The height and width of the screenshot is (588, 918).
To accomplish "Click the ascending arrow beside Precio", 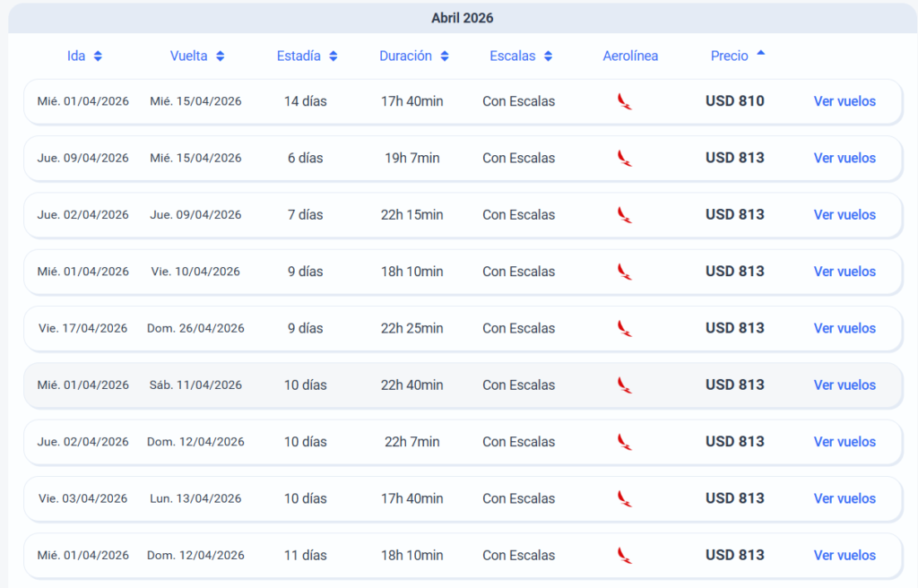I will coord(760,53).
